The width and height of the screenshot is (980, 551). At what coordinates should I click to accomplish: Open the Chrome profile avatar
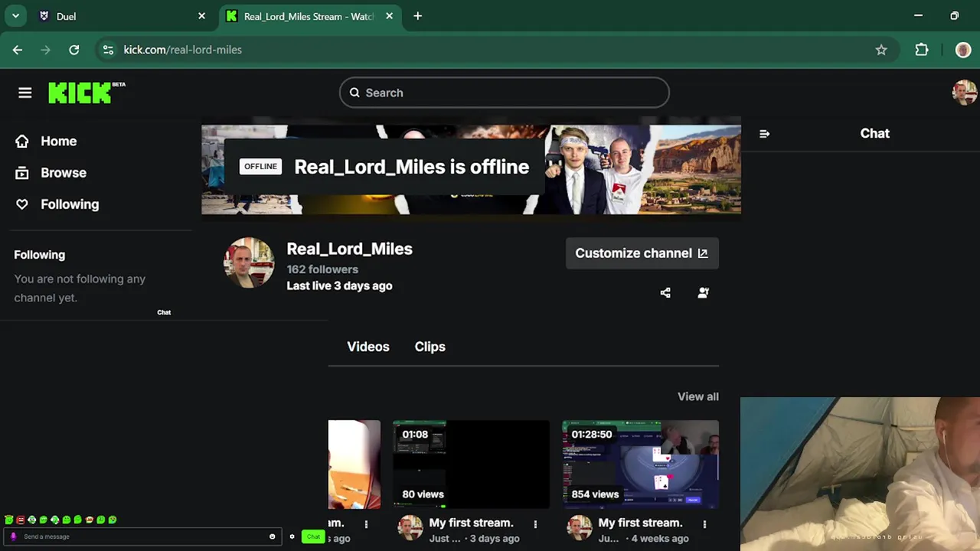click(963, 50)
